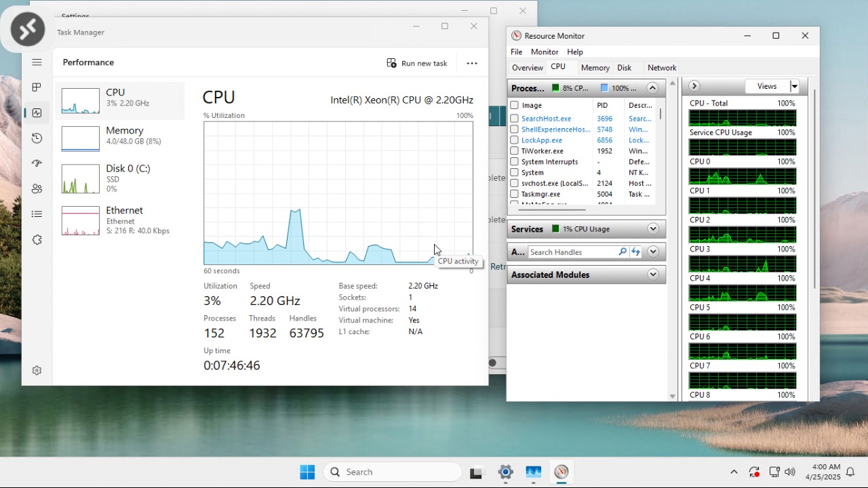Toggle the hamburger navigation menu
The image size is (868, 488).
[37, 62]
